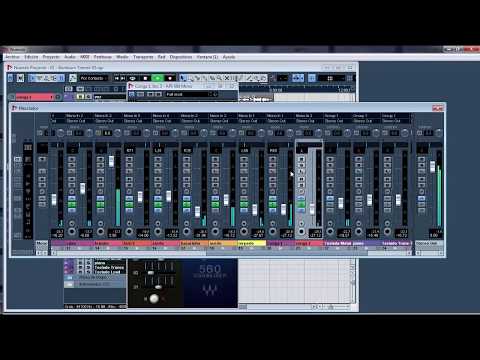
Task: Click the Record transport button
Action: (x=170, y=78)
